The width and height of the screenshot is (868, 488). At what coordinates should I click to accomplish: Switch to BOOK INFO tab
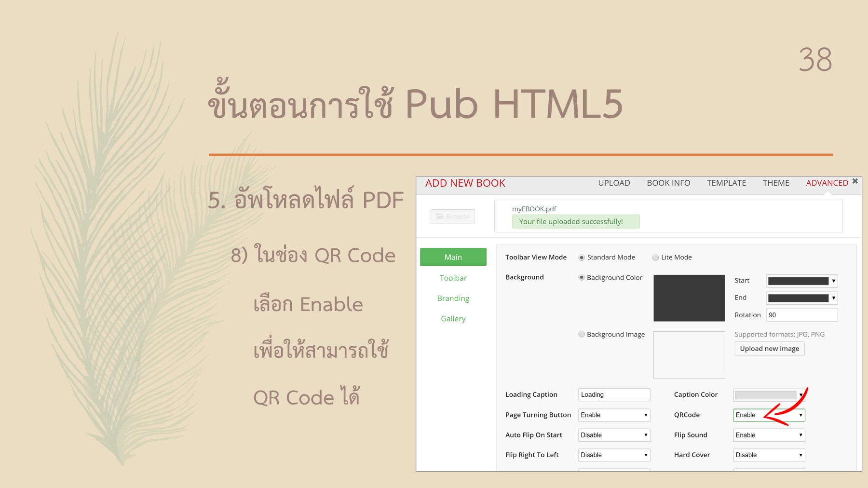tap(668, 183)
